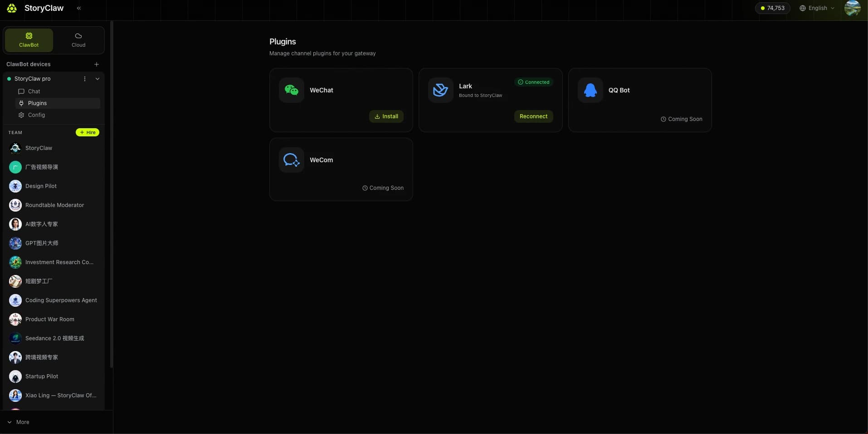Screen dimensions: 868x434
Task: Open the user profile avatar
Action: (x=853, y=8)
